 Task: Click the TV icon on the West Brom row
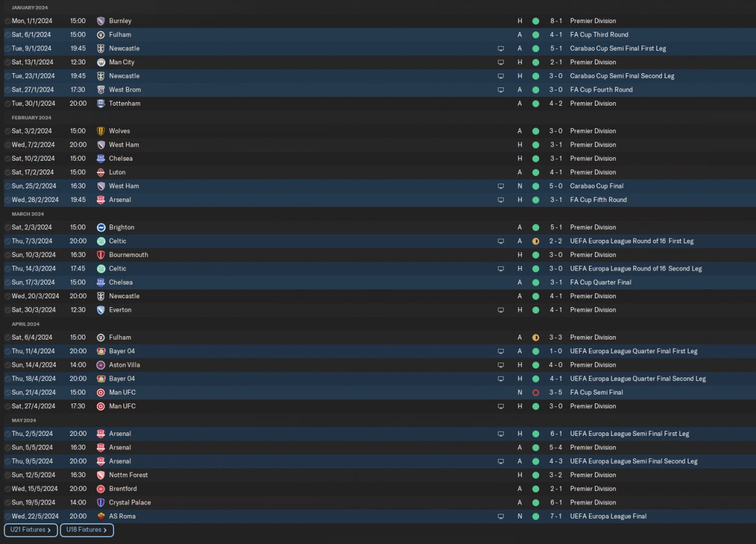(501, 90)
